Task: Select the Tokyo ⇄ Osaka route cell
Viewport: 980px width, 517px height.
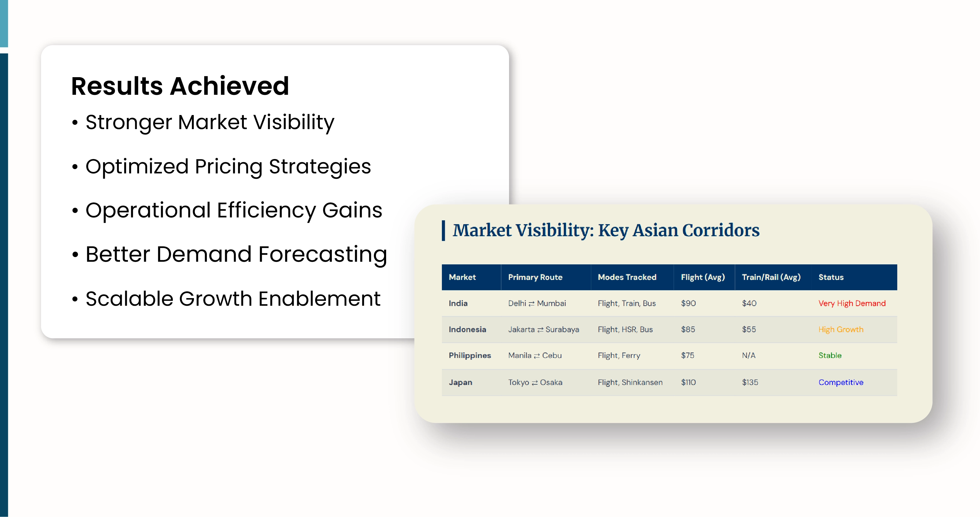Action: [x=535, y=382]
